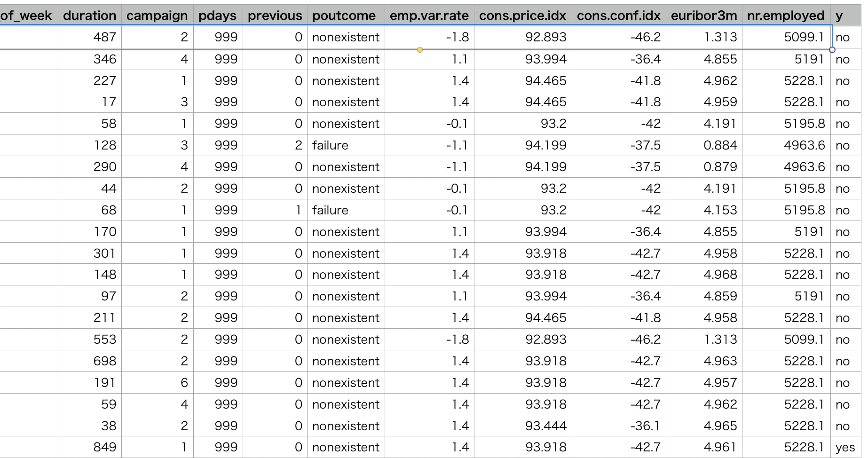Viewport: 868px width, 458px height.
Task: Click duration cell with value 849
Action: click(x=90, y=447)
